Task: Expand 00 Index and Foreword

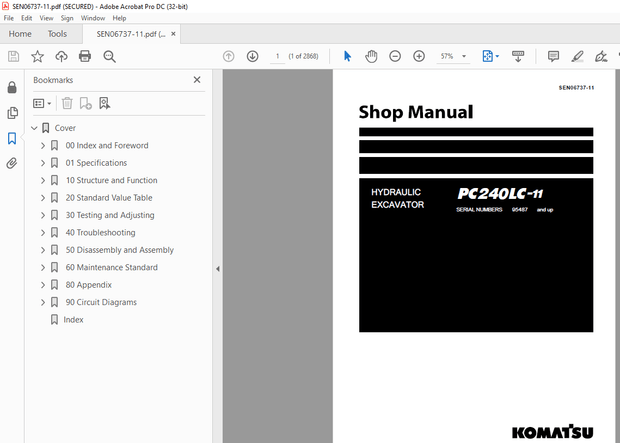Action: (43, 146)
